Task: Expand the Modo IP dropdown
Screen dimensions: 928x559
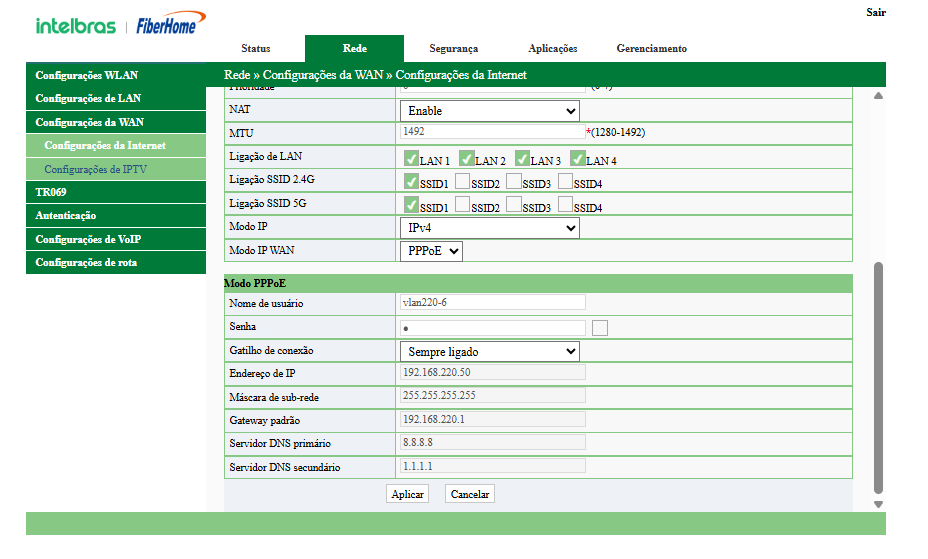Action: pos(489,228)
